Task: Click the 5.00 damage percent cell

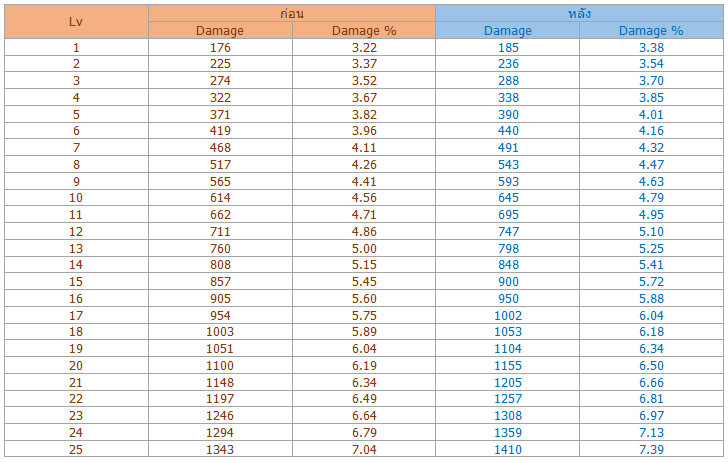Action: (x=364, y=248)
